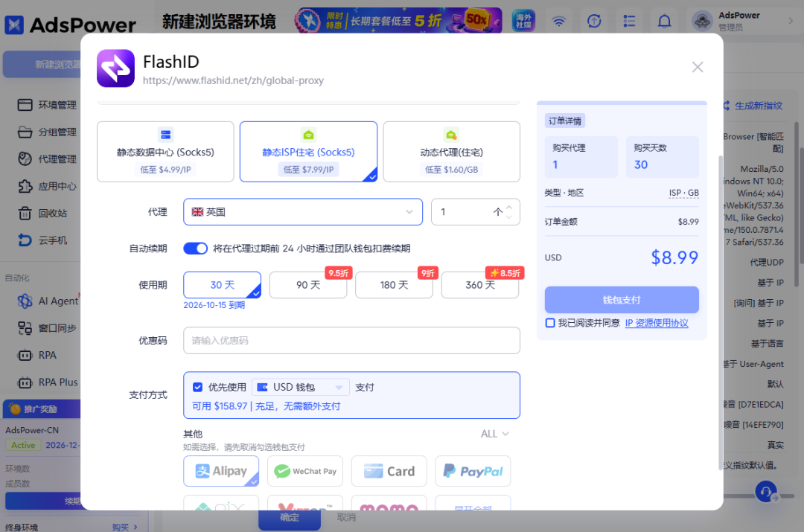Click the AdsPower logo
The height and width of the screenshot is (532, 804).
71,25
